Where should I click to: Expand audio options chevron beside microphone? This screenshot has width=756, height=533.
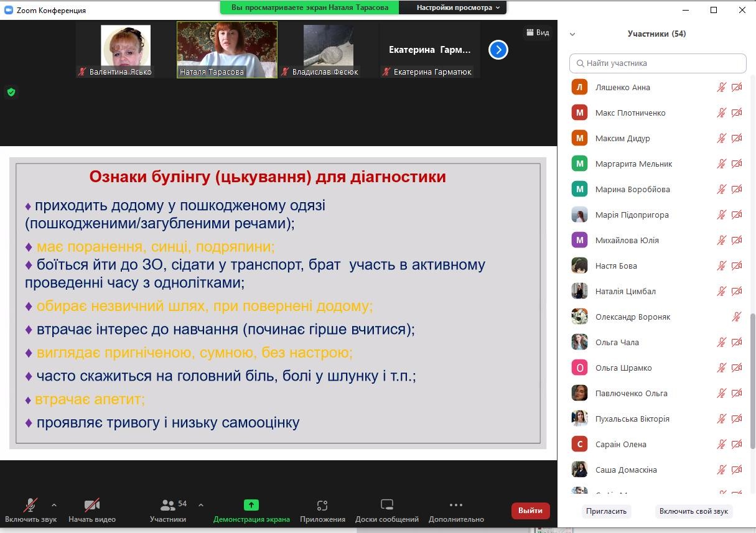pos(54,505)
